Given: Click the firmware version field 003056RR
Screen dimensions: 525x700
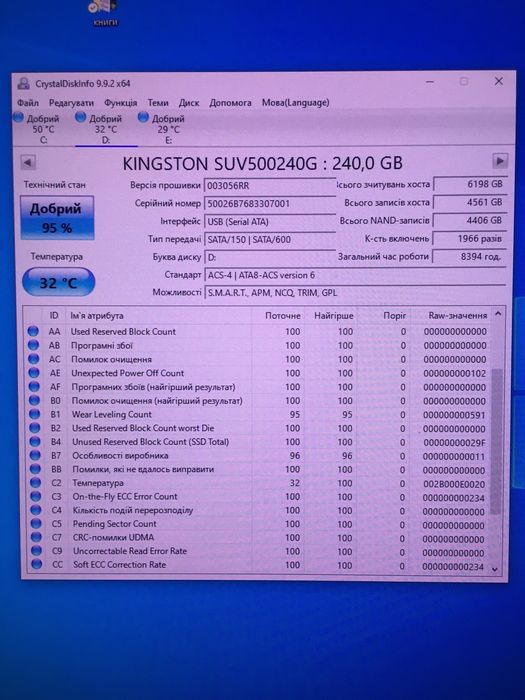Looking at the screenshot, I should (270, 185).
